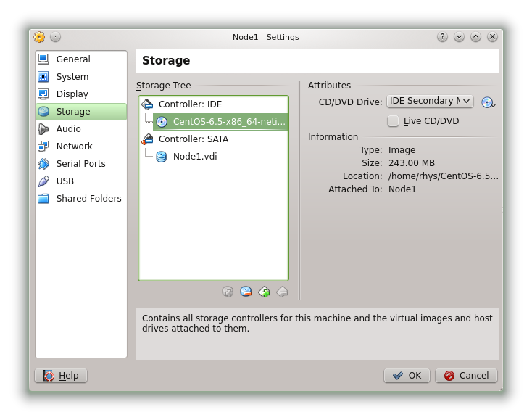The image size is (532, 420).
Task: Open the Network settings category
Action: (x=80, y=147)
